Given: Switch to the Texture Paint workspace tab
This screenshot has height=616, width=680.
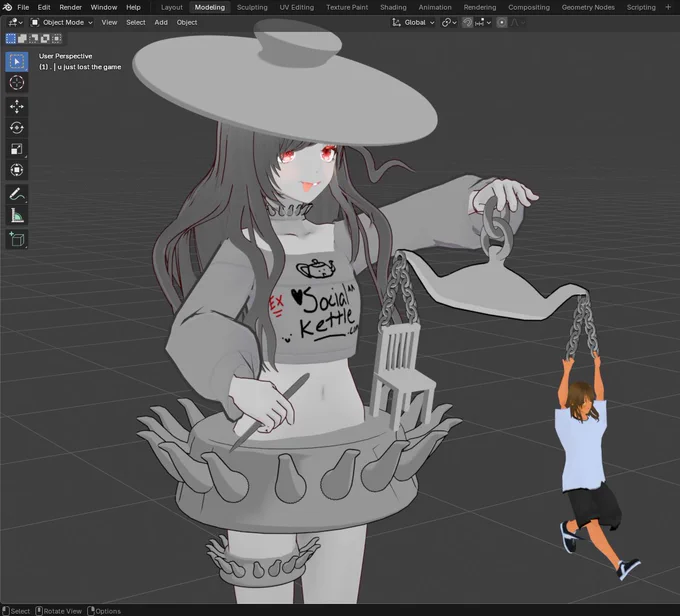Looking at the screenshot, I should coord(347,7).
